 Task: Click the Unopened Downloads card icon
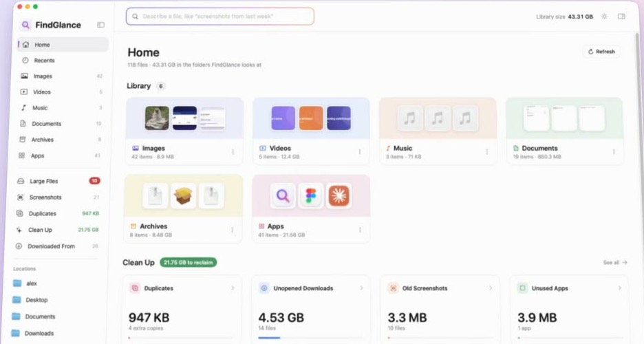point(264,288)
